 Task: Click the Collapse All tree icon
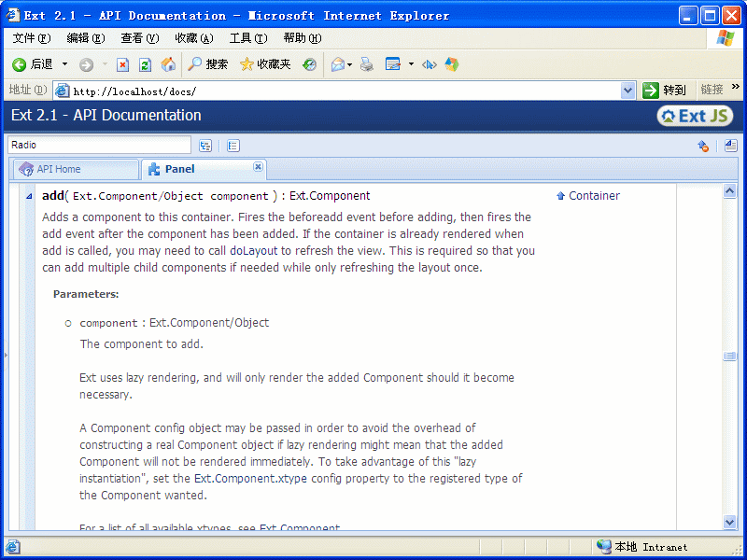(x=233, y=146)
